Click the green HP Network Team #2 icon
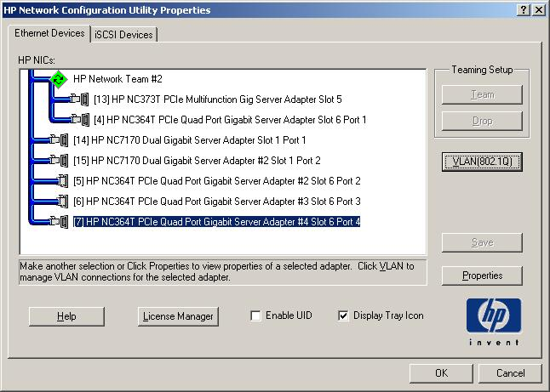 point(59,79)
